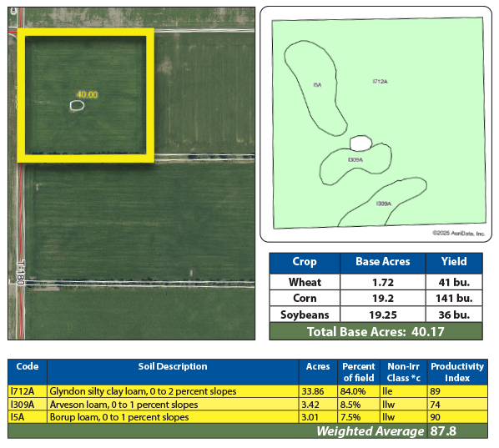Screen dimensions: 499x448
Task: Select the Yield column header
Action: point(454,263)
